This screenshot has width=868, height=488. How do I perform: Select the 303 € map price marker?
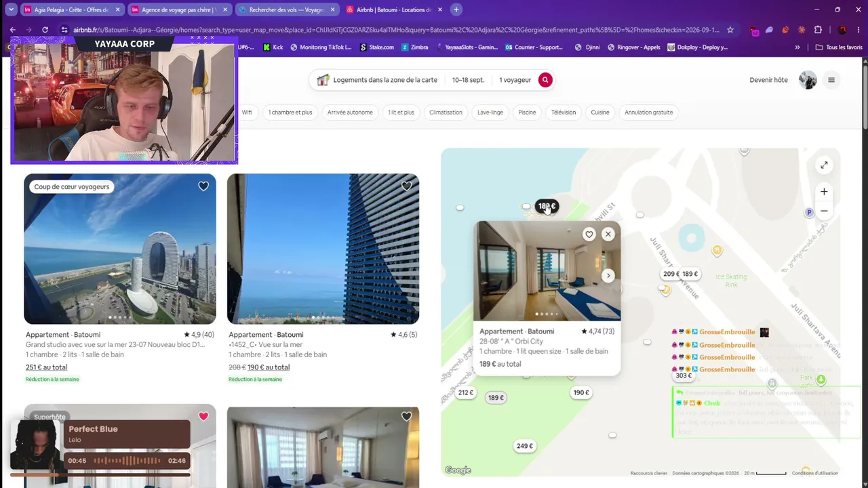click(x=684, y=375)
